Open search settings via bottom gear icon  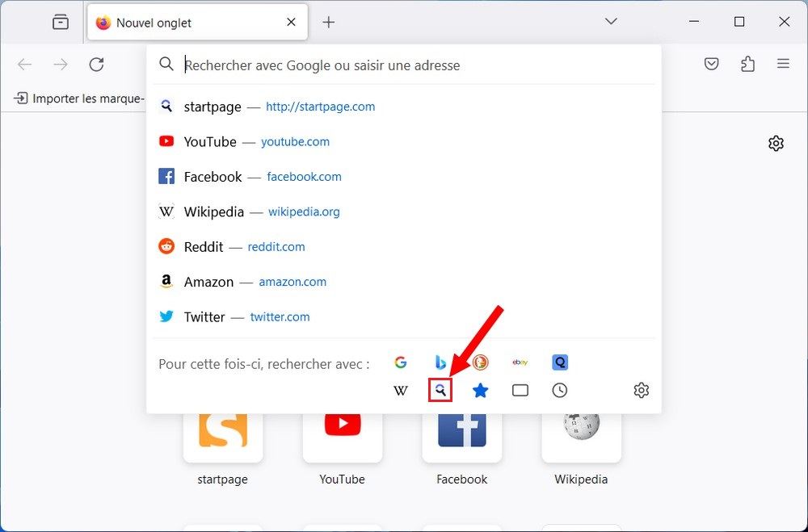641,390
